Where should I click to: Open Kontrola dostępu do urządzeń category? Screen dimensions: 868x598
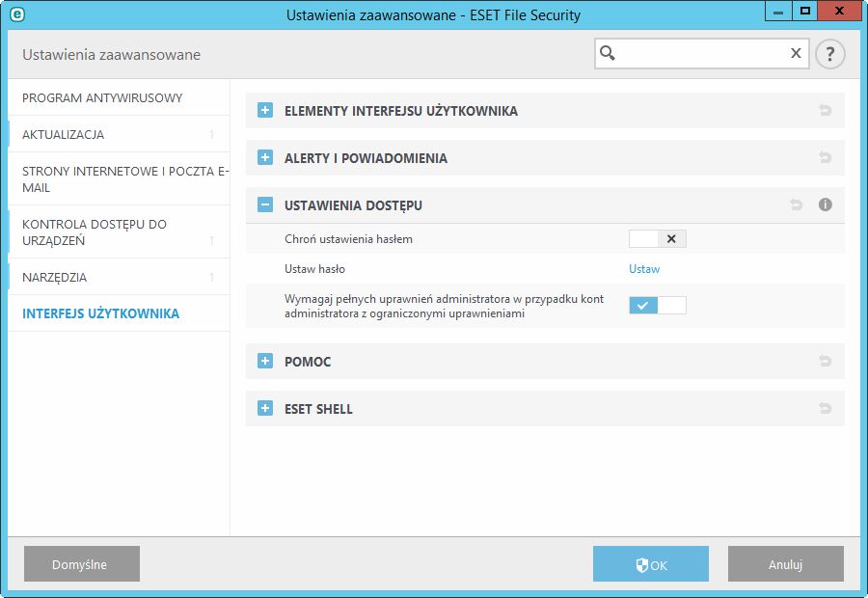tap(119, 232)
